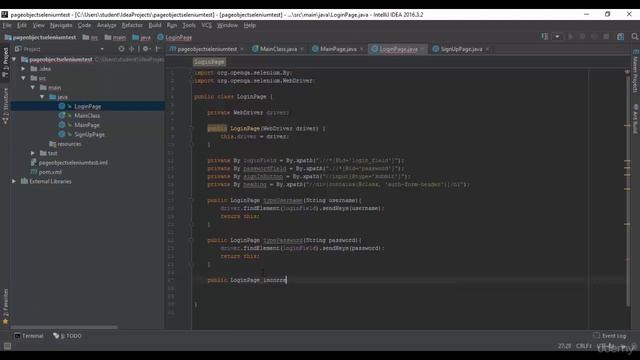Toggle the Maven Projects side tab

(x=636, y=72)
